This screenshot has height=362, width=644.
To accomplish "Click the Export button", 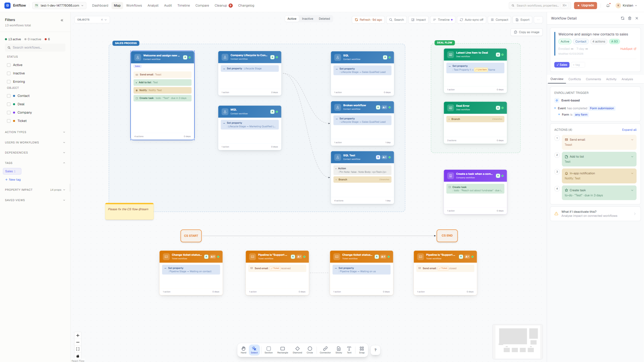I will (522, 20).
